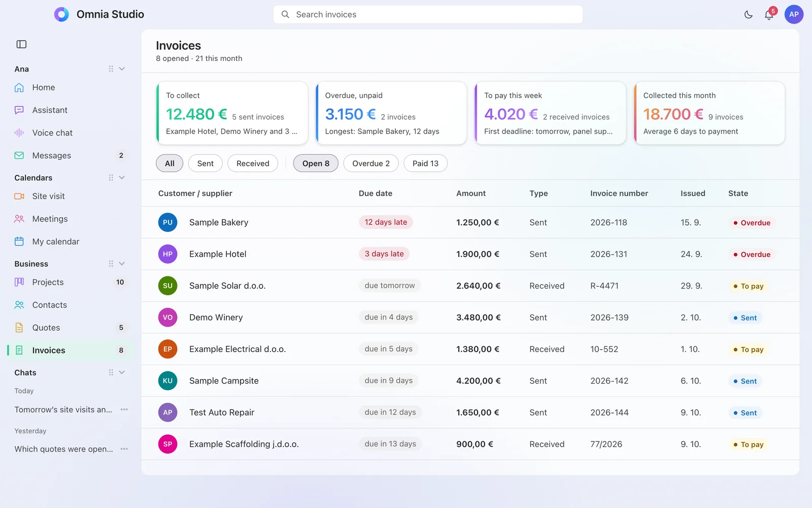Click Demo Winery PU-style VO avatar

[167, 317]
